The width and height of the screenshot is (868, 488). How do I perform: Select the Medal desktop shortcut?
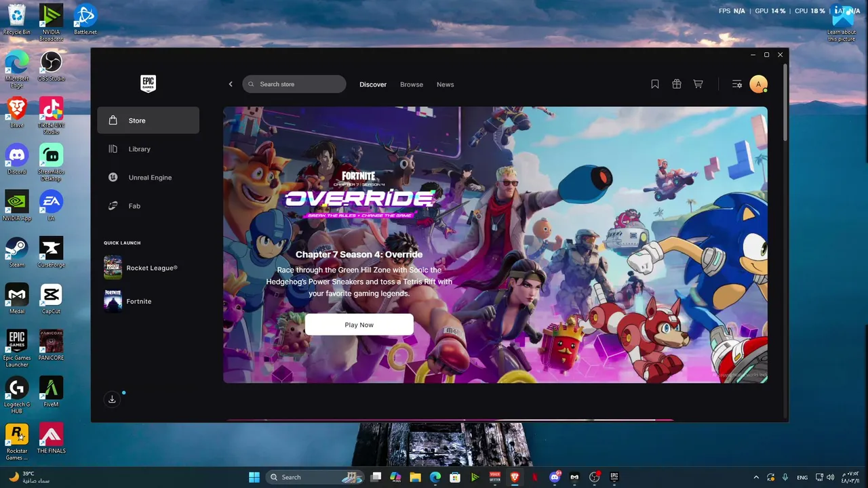(16, 299)
